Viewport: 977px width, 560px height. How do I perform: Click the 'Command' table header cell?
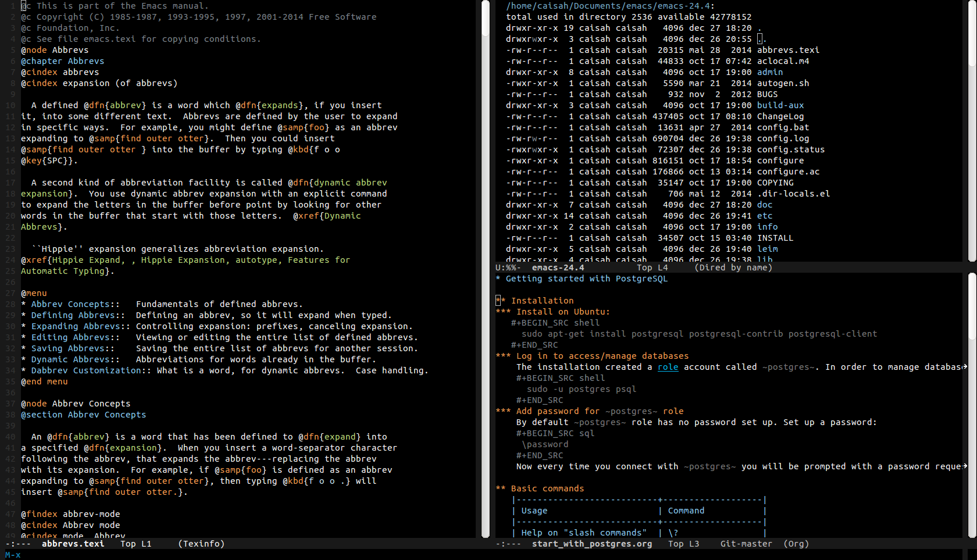(686, 511)
